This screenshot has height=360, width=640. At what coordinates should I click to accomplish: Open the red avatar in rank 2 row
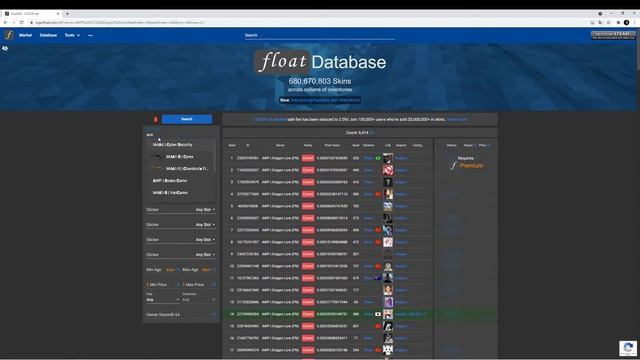pos(388,170)
